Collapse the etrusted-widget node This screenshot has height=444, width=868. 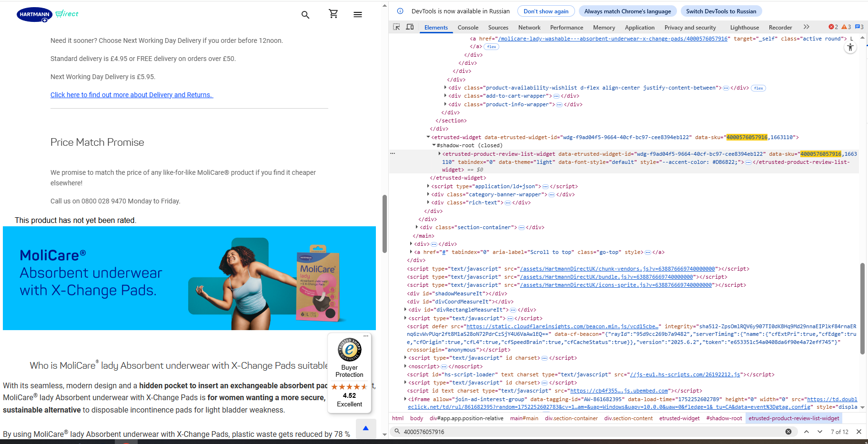coord(428,137)
